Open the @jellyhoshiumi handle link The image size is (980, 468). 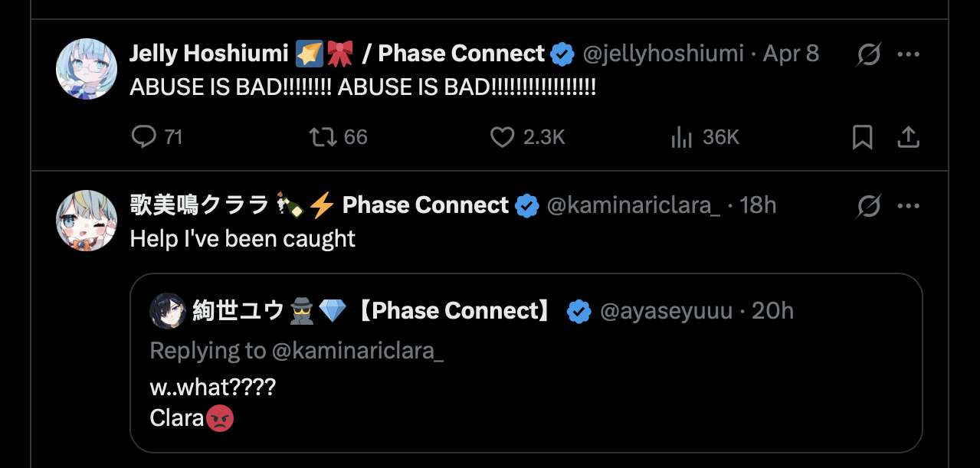point(663,54)
